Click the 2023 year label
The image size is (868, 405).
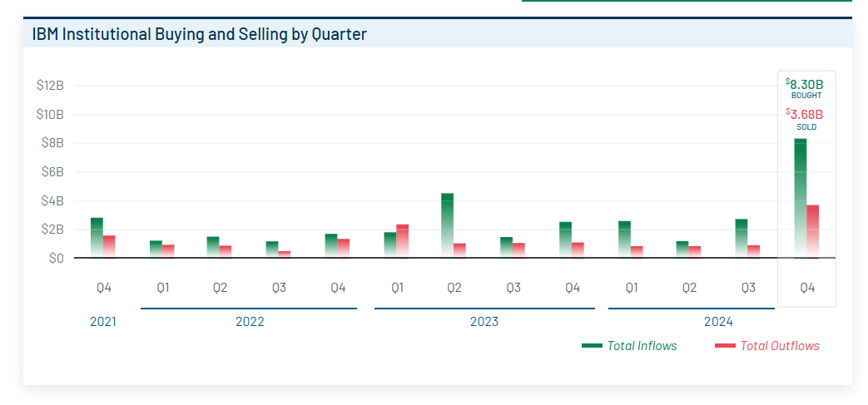point(484,322)
